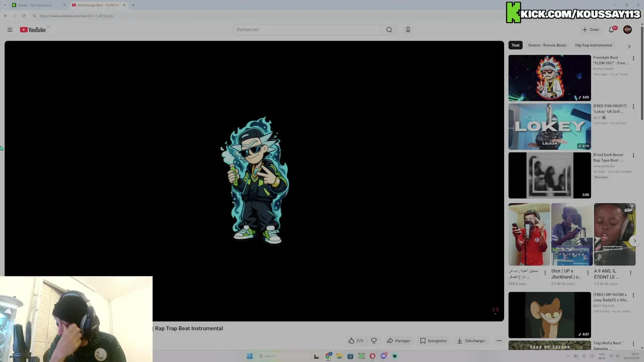This screenshot has height=362, width=644.
Task: Open the Shot (UP x Jharkhand) Short
Action: 572,234
